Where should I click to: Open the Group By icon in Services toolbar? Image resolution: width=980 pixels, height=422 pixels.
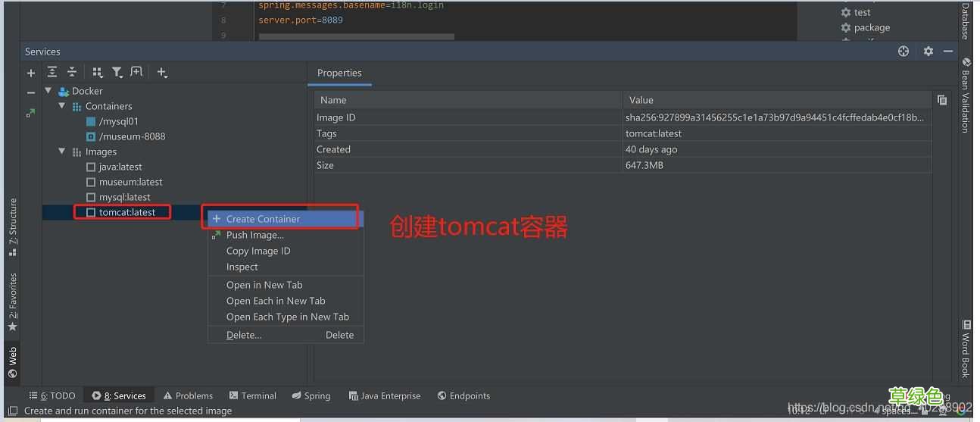(x=98, y=73)
